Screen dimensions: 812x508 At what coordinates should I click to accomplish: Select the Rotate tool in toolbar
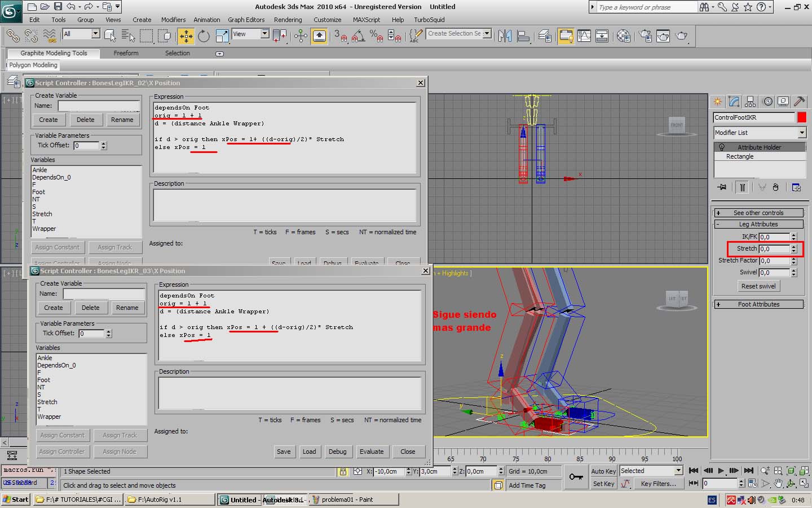[204, 36]
